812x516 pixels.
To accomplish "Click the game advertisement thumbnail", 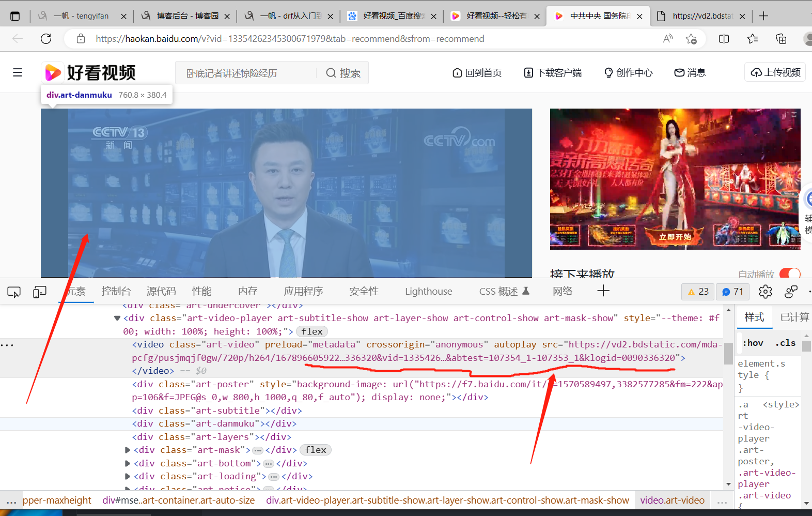I will click(675, 179).
